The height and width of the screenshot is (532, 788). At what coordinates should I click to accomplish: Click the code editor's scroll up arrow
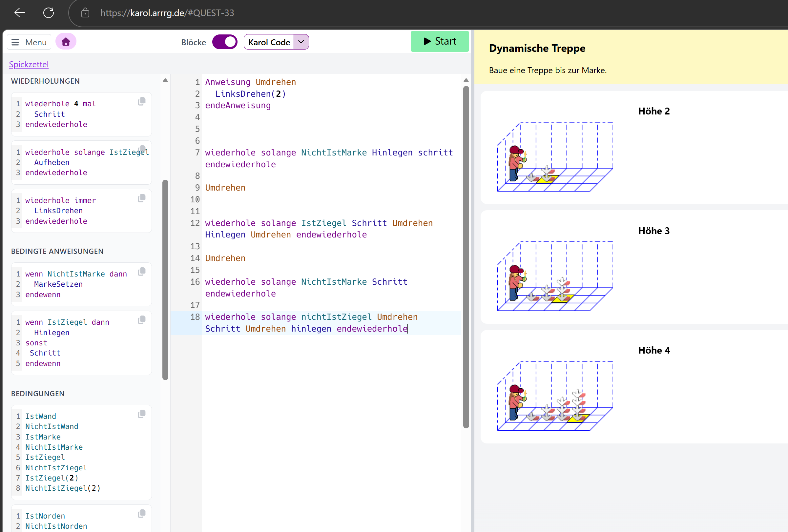point(466,80)
